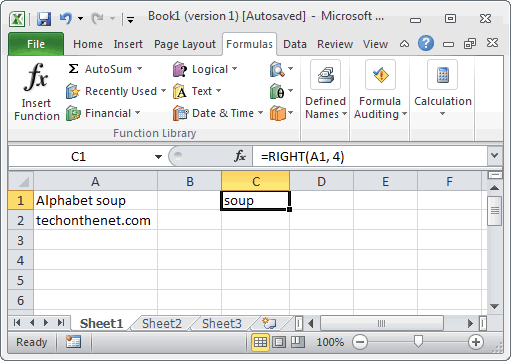511x361 pixels.
Task: Go to first sheet navigation arrow
Action: coord(17,323)
